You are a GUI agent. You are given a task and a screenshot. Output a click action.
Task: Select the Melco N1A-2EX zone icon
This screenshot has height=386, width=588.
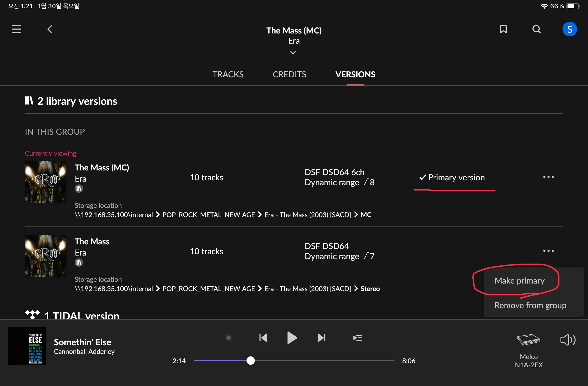[x=529, y=340]
